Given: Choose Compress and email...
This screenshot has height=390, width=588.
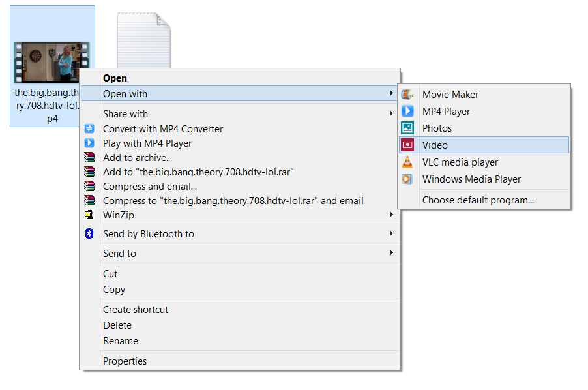Looking at the screenshot, I should pyautogui.click(x=240, y=187).
